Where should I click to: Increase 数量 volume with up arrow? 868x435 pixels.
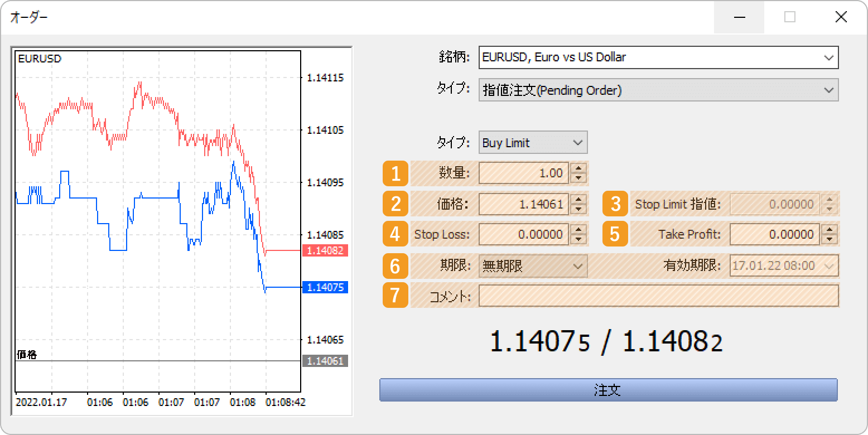(x=579, y=168)
